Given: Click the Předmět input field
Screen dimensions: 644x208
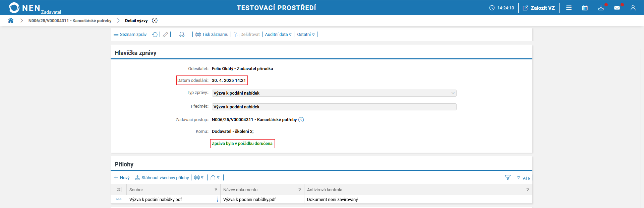Looking at the screenshot, I should point(334,107).
